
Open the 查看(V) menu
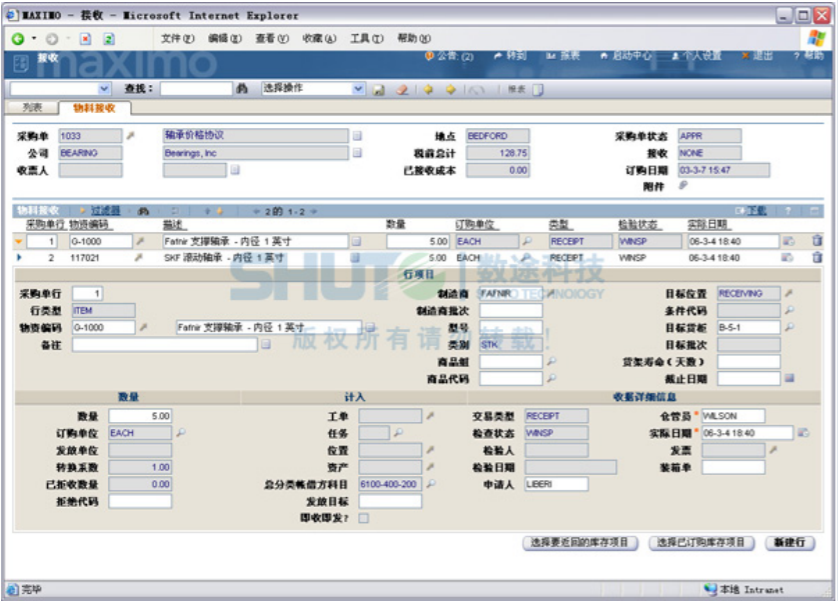(x=271, y=38)
